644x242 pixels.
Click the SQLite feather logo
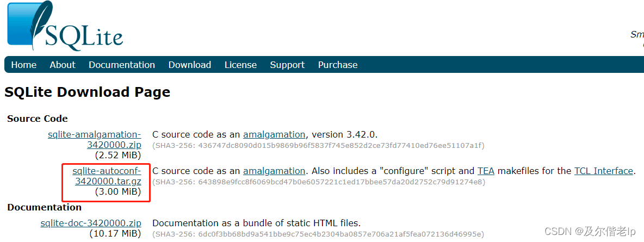coord(65,26)
